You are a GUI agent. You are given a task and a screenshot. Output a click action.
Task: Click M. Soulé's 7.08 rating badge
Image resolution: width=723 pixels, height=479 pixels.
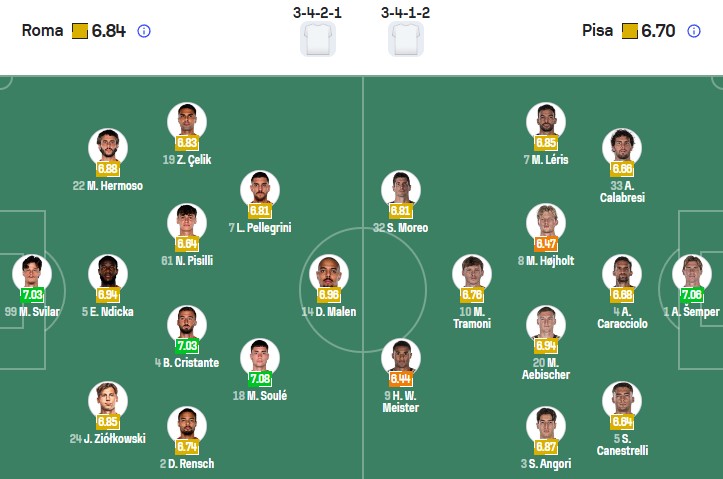coord(261,379)
